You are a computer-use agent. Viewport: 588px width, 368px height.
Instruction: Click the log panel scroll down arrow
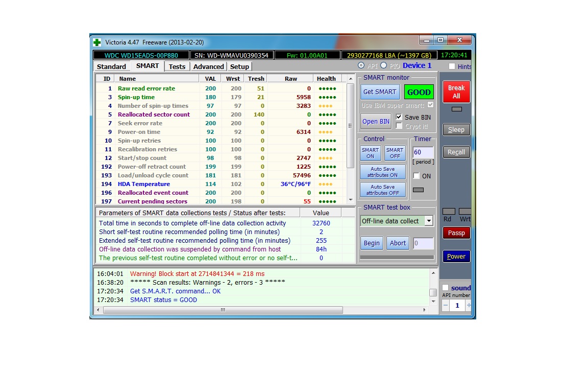[433, 302]
